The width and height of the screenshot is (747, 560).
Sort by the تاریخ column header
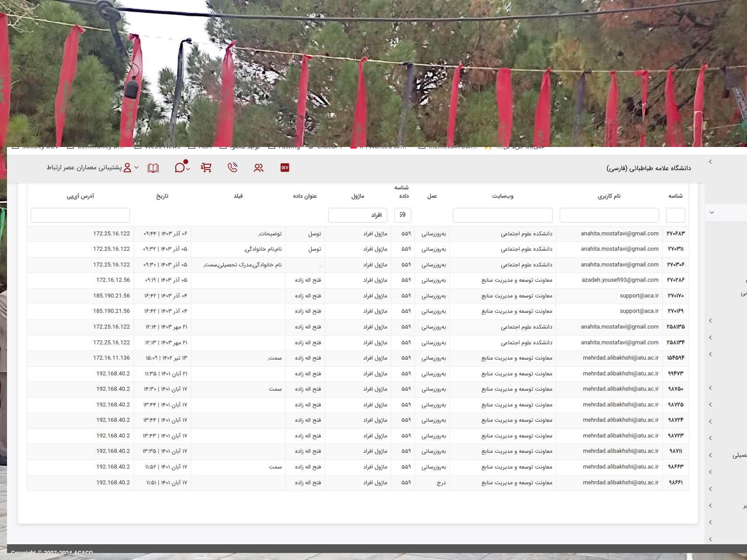click(x=162, y=196)
